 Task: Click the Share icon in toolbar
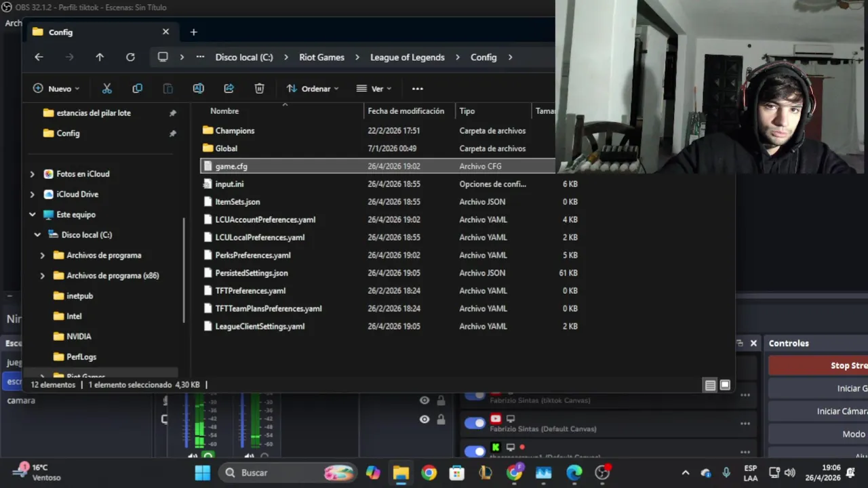click(229, 89)
